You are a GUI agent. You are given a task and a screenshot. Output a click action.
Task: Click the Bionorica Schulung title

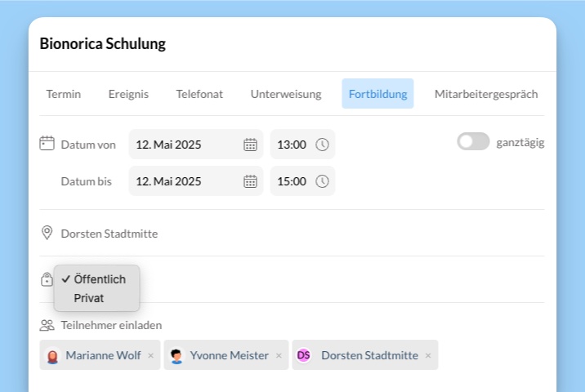tap(103, 44)
